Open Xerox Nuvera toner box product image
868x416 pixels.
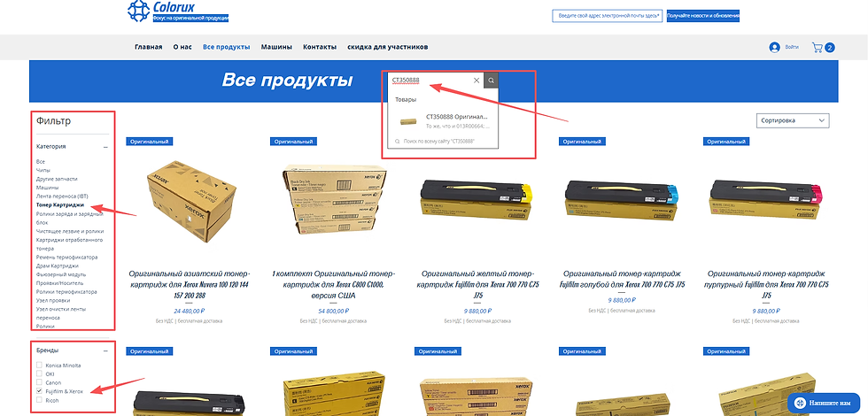click(191, 204)
